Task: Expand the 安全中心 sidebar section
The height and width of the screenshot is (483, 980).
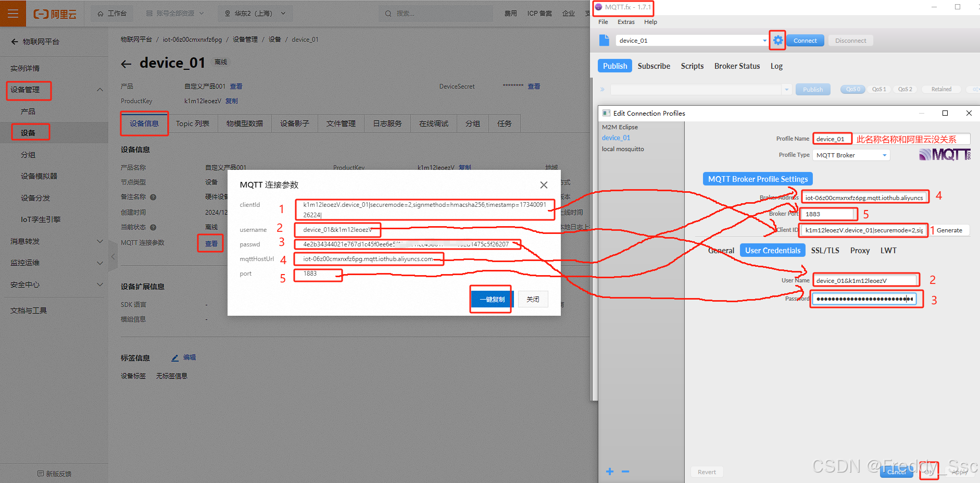Action: [99, 284]
